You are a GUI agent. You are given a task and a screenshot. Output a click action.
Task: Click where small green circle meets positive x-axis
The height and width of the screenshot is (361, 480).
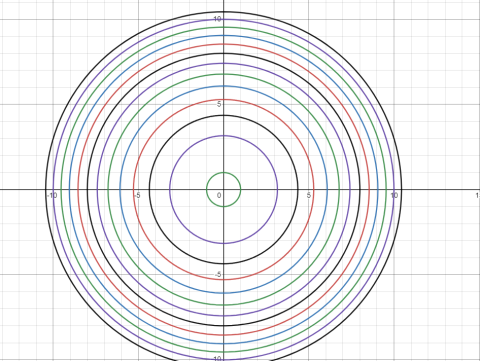pos(241,189)
